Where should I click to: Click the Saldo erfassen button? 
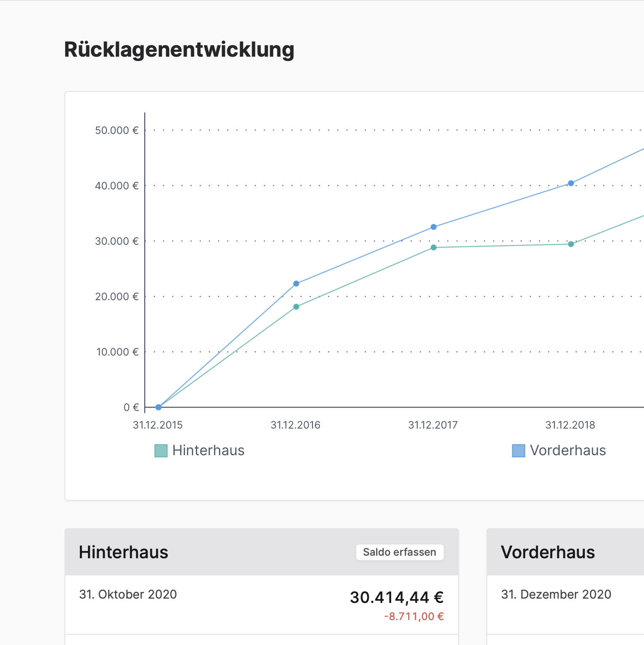pyautogui.click(x=399, y=552)
